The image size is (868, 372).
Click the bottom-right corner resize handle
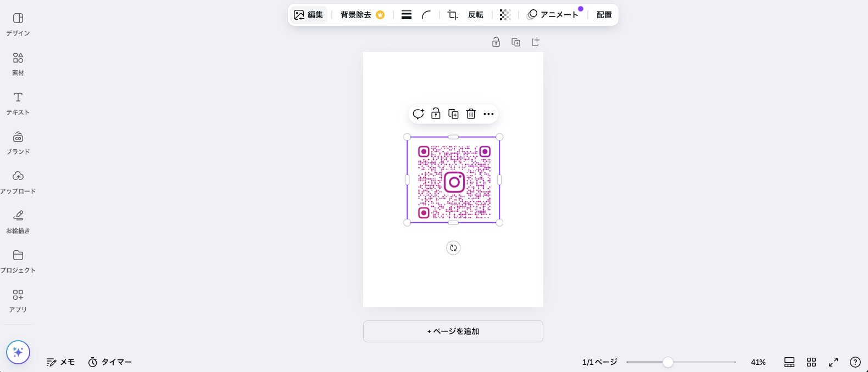[499, 223]
